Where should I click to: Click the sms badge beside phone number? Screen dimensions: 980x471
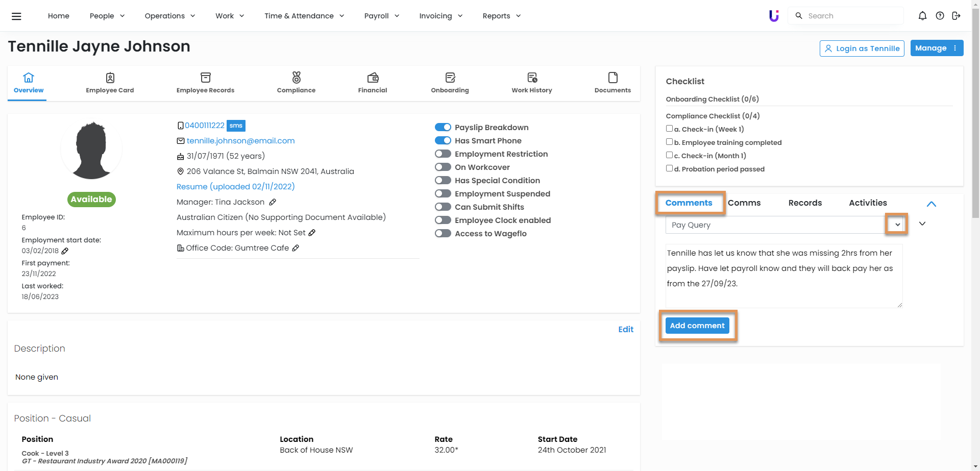[x=236, y=126]
